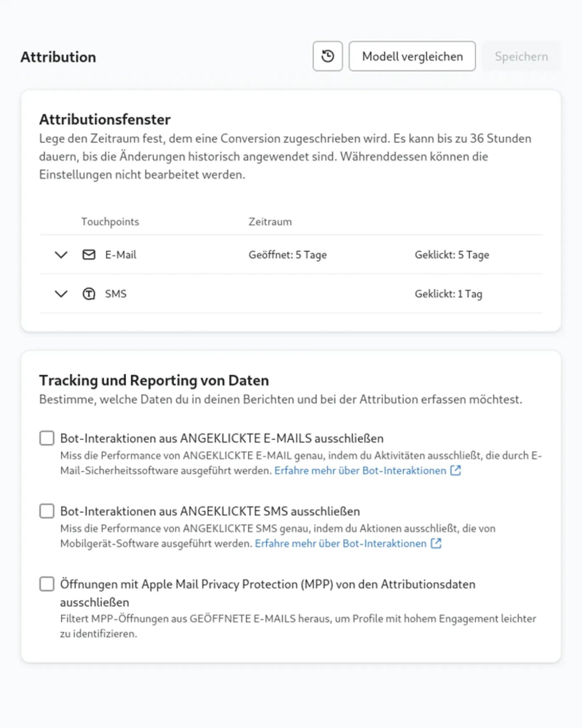Screen dimensions: 582x728
Task: Click the SMS touchpoint circle icon
Action: pos(89,294)
